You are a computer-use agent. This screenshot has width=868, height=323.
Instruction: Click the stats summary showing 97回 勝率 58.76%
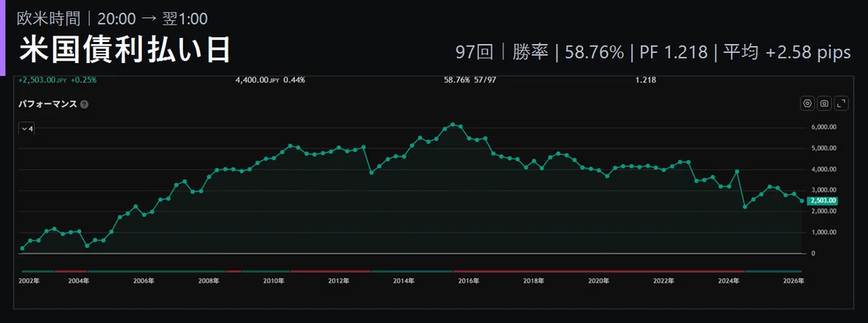(653, 52)
